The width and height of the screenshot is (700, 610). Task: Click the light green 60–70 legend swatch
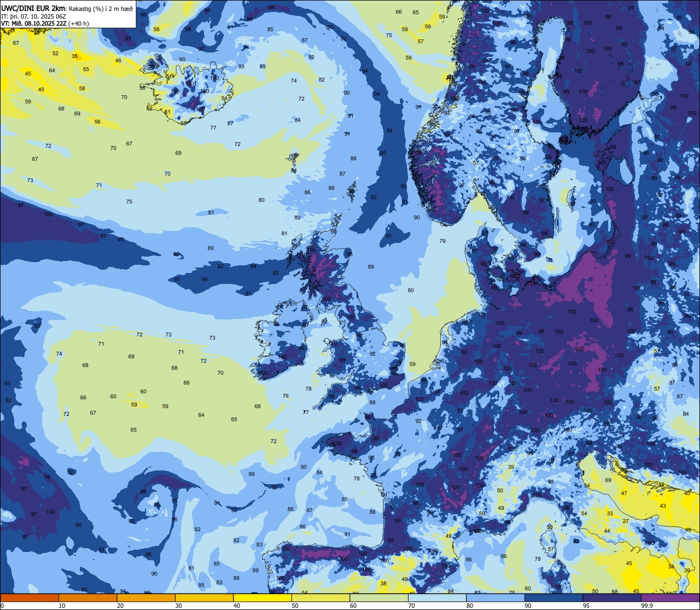coord(379,597)
